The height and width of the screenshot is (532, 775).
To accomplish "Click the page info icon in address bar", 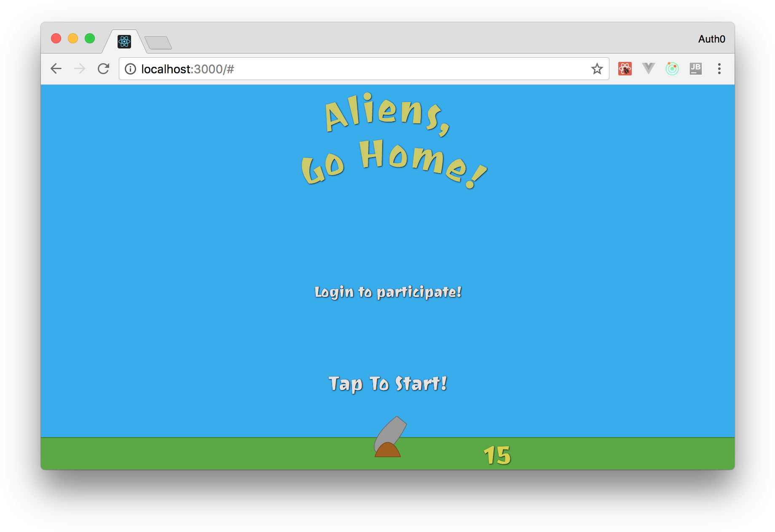I will (x=130, y=69).
